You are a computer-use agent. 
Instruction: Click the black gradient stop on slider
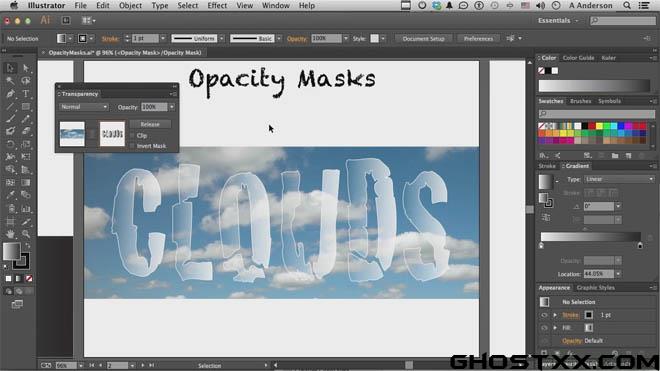tap(640, 245)
